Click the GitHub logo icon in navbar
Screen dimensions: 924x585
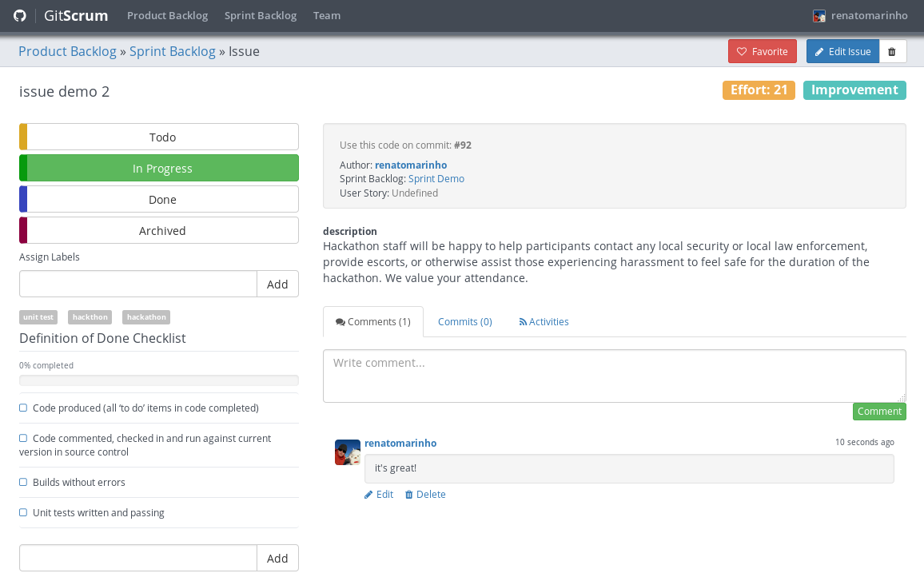[x=20, y=16]
